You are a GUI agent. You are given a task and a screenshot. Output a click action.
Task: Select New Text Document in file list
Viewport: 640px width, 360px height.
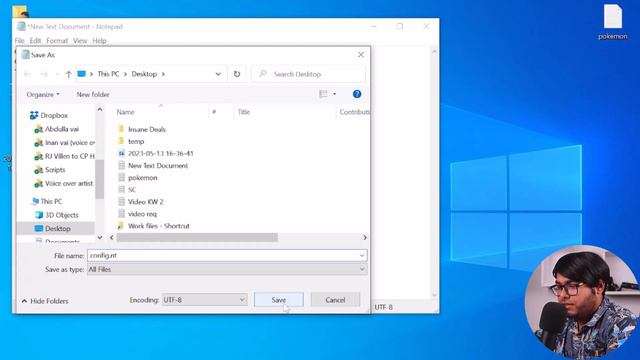click(158, 165)
